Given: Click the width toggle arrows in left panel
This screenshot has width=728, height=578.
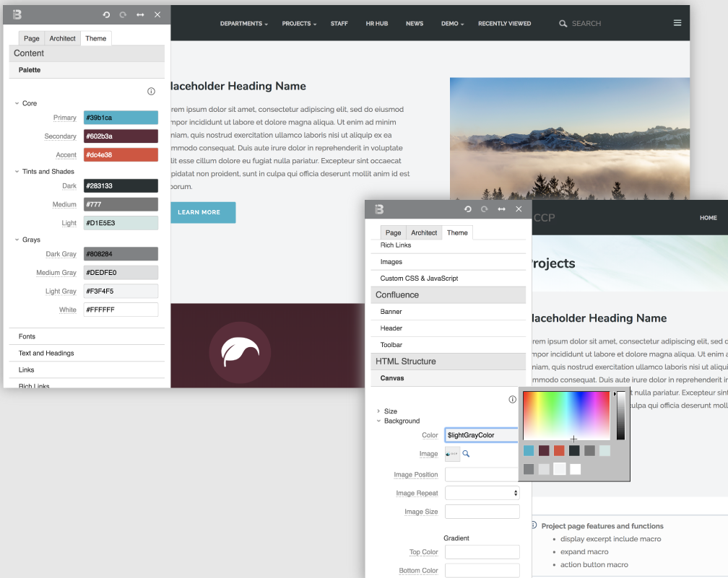Looking at the screenshot, I should click(x=140, y=15).
